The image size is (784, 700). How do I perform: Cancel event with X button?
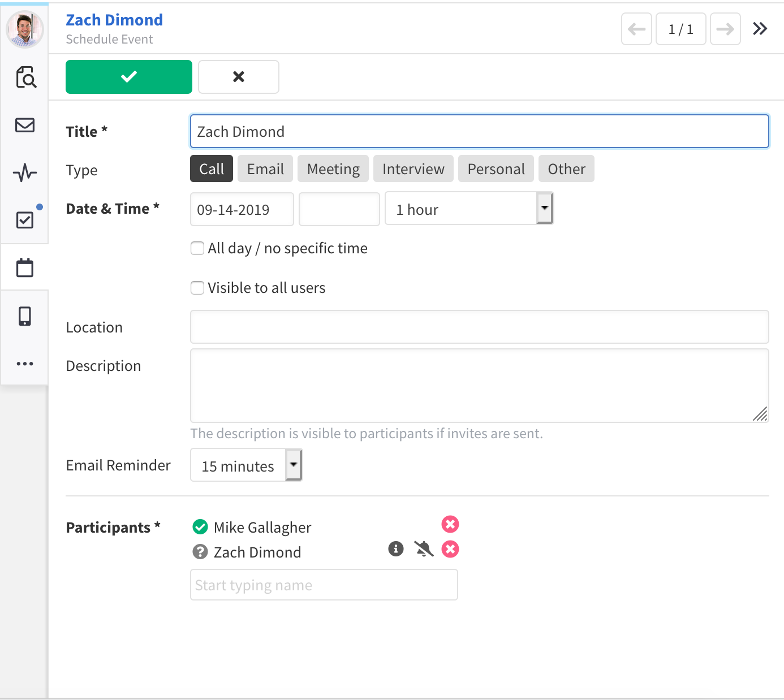click(x=239, y=77)
